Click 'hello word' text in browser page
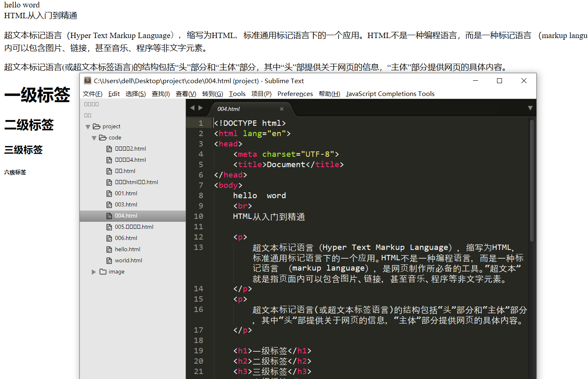 (x=22, y=5)
